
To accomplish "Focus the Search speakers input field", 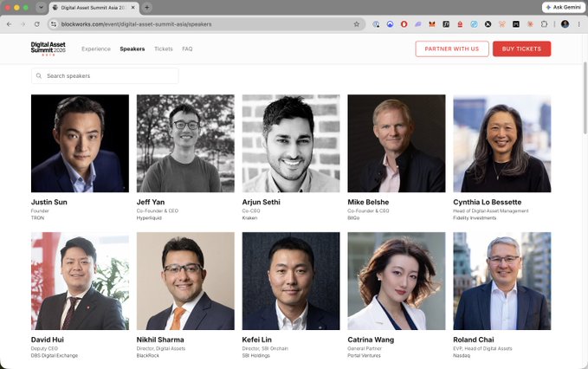I will [105, 75].
